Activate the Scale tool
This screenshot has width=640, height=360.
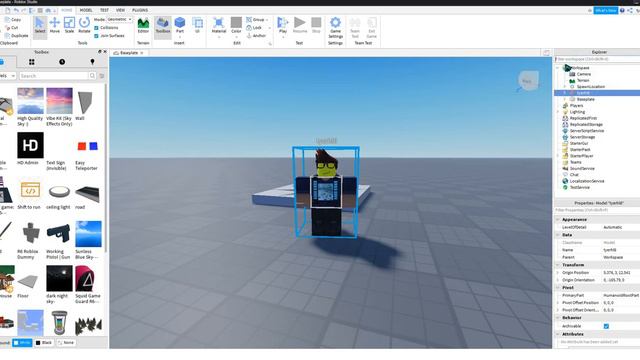point(69,25)
